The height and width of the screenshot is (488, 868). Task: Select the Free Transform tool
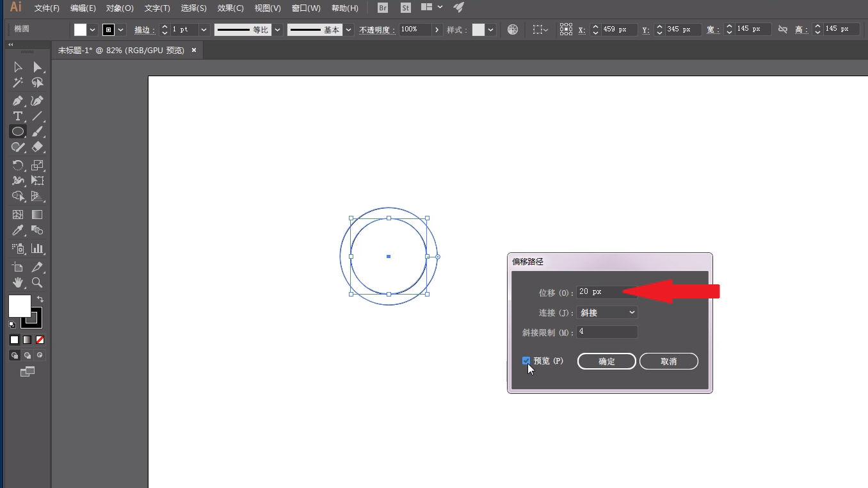coord(37,181)
